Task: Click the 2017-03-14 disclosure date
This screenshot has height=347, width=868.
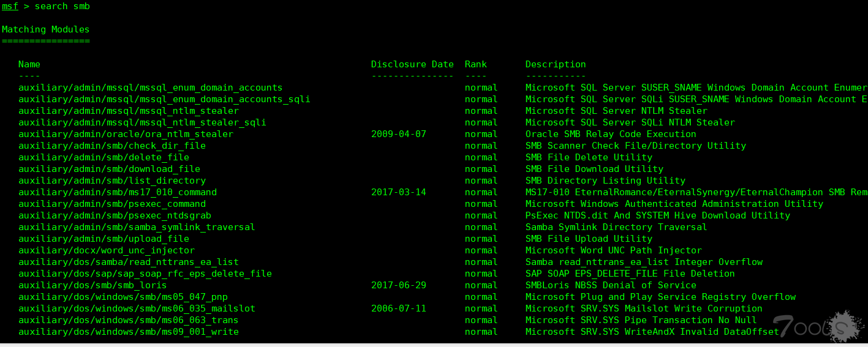Action: [x=399, y=192]
